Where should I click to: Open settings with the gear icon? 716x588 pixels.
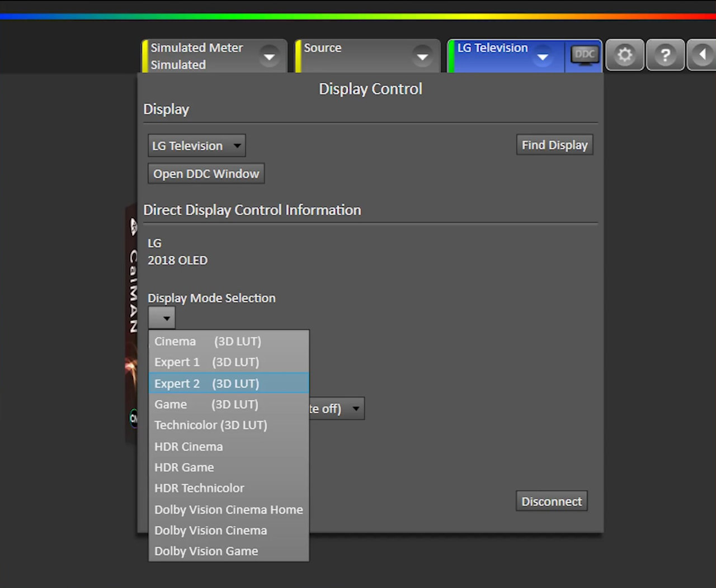pyautogui.click(x=625, y=55)
